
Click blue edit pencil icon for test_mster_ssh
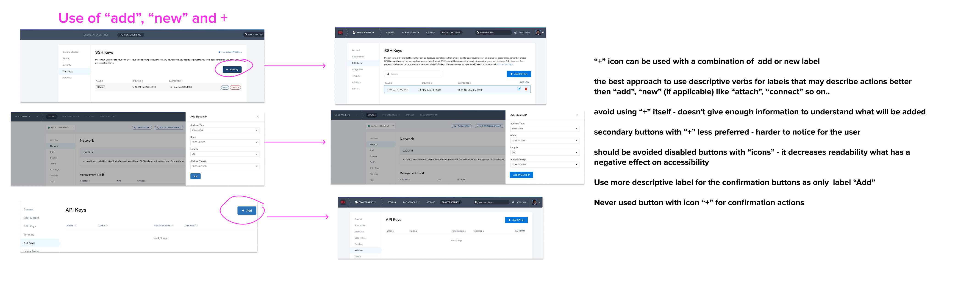pyautogui.click(x=519, y=89)
